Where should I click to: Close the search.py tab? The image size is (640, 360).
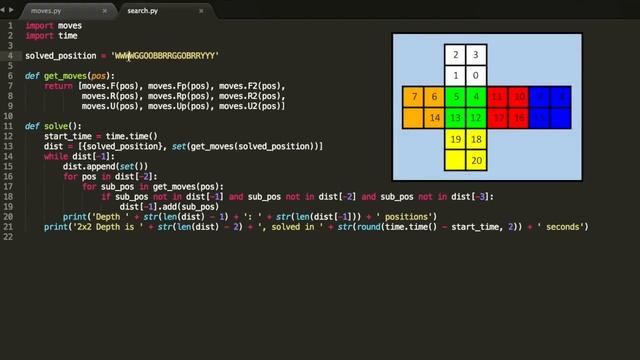pos(201,11)
